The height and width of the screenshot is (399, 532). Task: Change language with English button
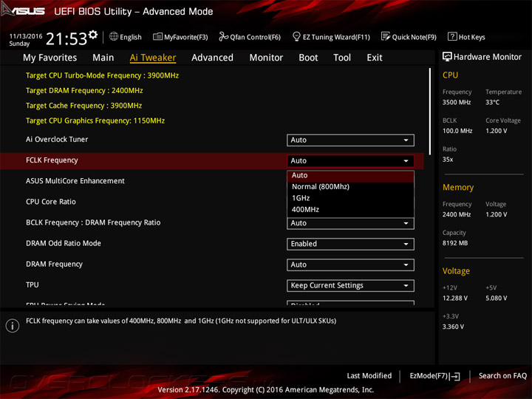coord(131,37)
